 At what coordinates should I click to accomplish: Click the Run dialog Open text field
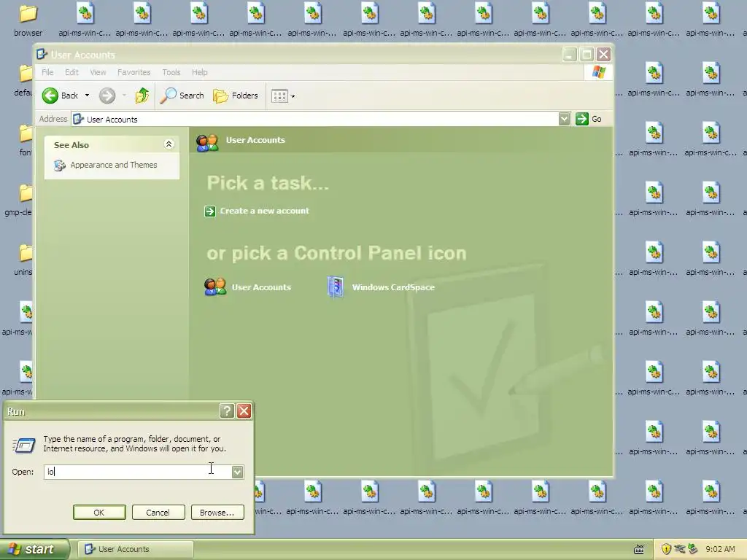pos(138,472)
